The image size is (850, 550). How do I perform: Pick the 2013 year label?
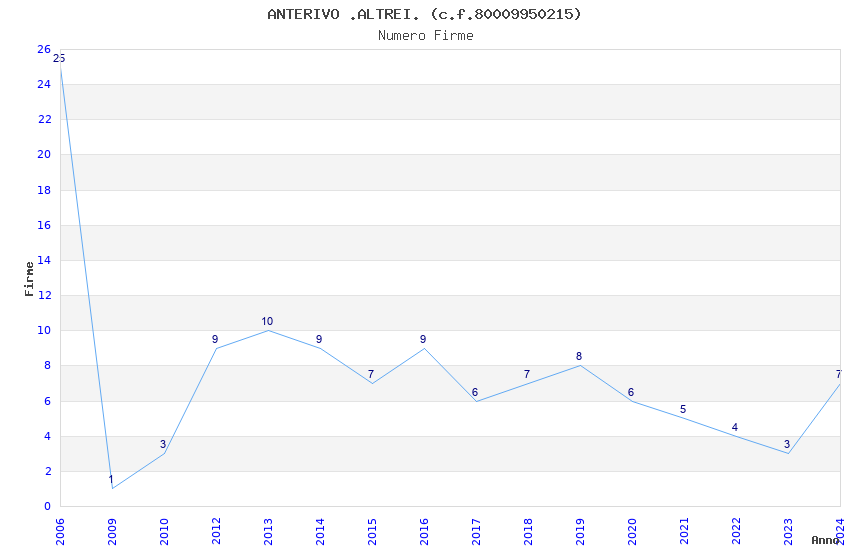tap(268, 532)
